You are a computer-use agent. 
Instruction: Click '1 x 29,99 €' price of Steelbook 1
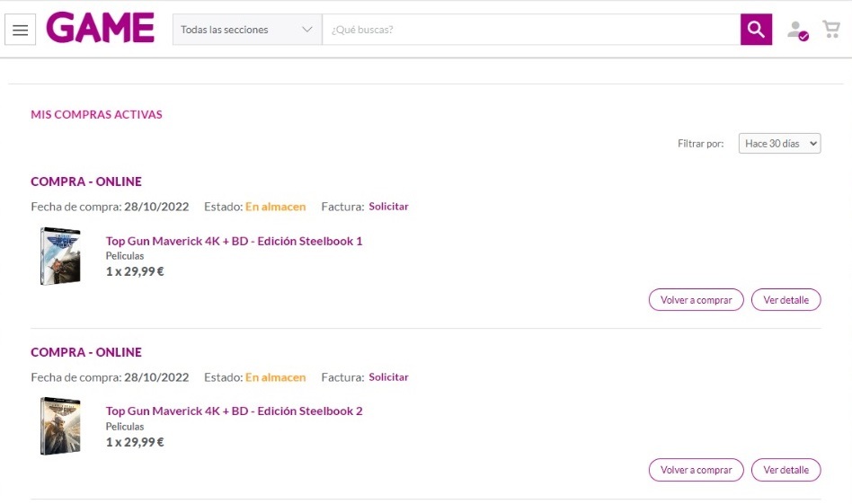coord(135,271)
